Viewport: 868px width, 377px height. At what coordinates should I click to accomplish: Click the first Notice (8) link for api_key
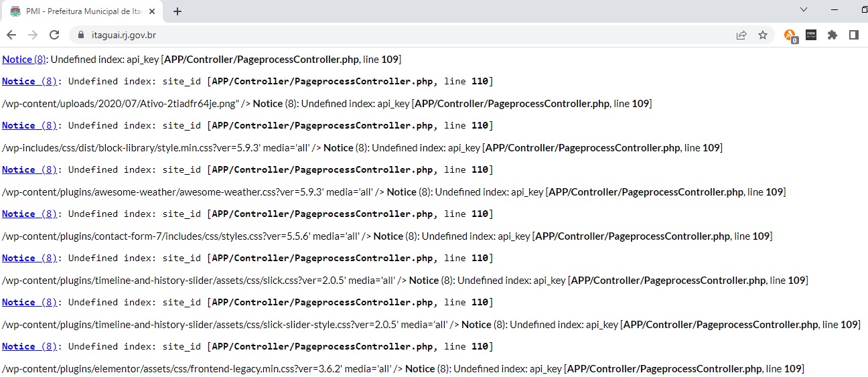point(24,60)
